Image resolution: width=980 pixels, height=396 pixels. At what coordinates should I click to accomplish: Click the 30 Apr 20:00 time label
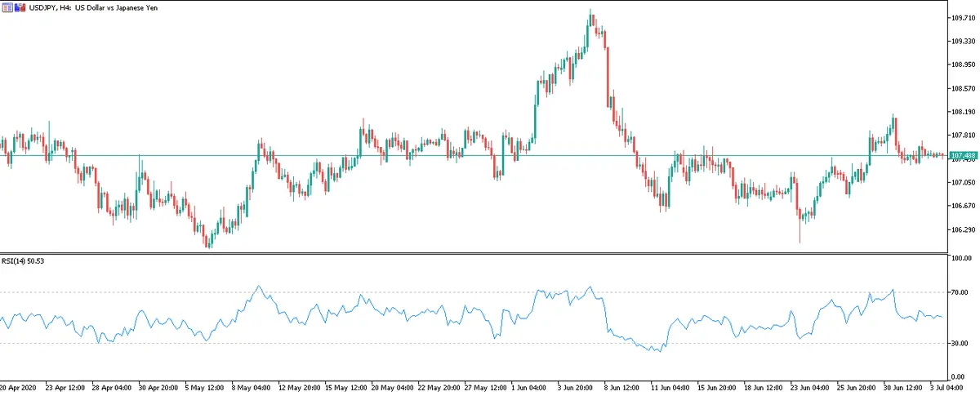click(158, 389)
